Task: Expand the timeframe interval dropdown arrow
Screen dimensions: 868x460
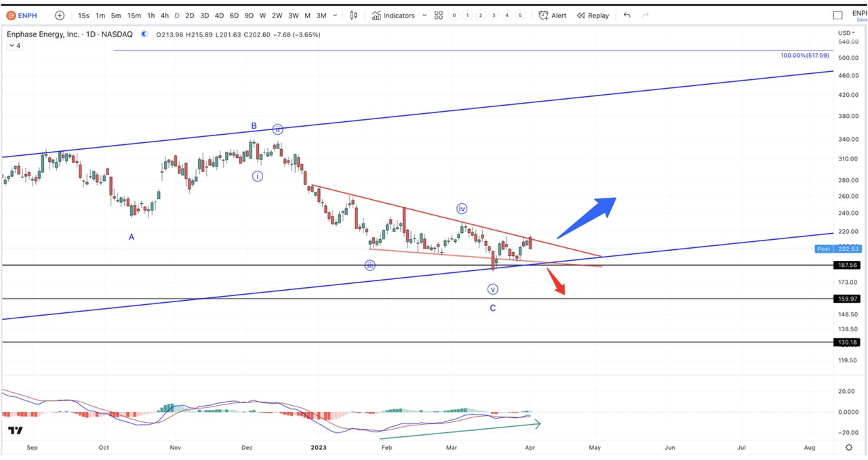Action: click(x=335, y=15)
